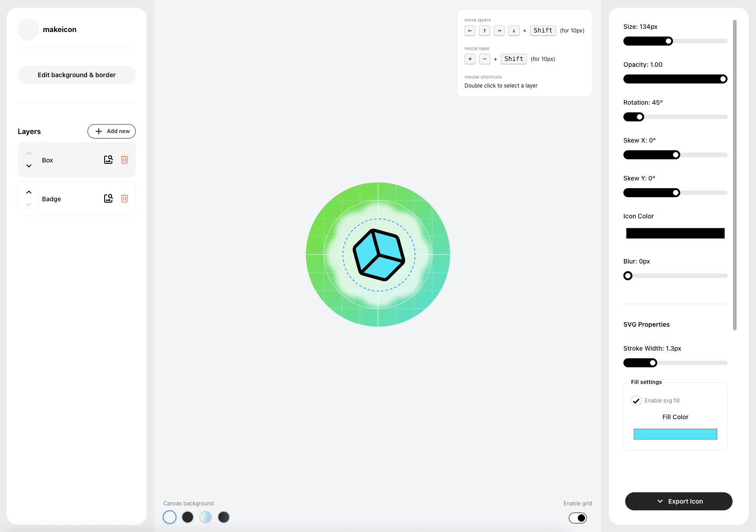The image size is (756, 532).
Task: Adjust the Stroke Width slider handle
Action: click(653, 363)
